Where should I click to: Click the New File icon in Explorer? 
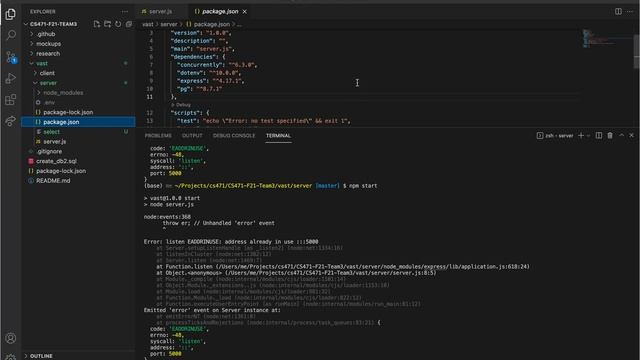coord(97,24)
